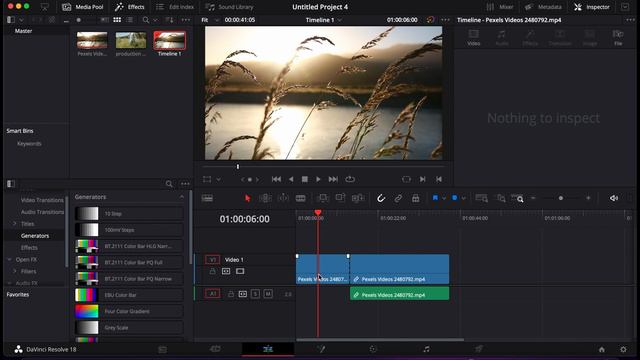Play forward button
The height and width of the screenshot is (360, 640).
(318, 179)
